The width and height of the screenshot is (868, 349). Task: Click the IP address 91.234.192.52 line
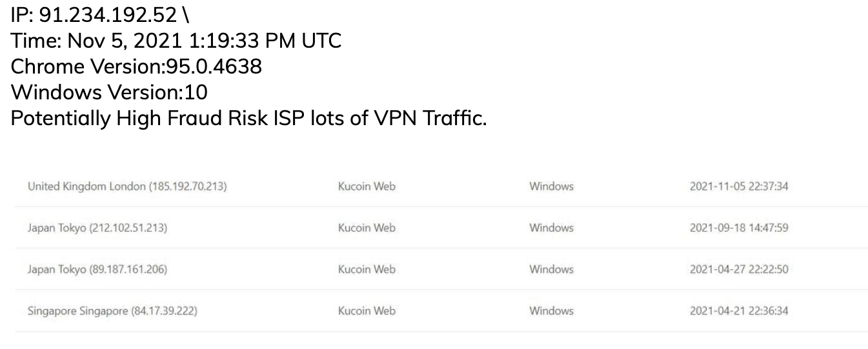[100, 15]
